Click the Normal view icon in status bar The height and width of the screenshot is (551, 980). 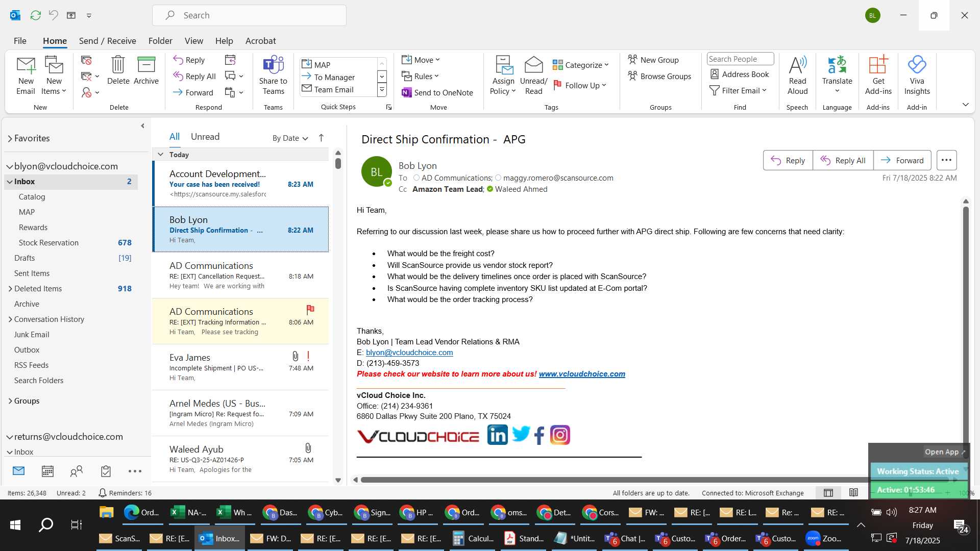point(828,493)
